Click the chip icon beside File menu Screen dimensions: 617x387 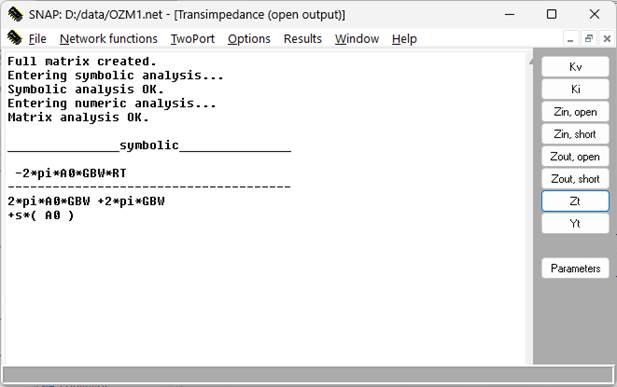point(15,38)
